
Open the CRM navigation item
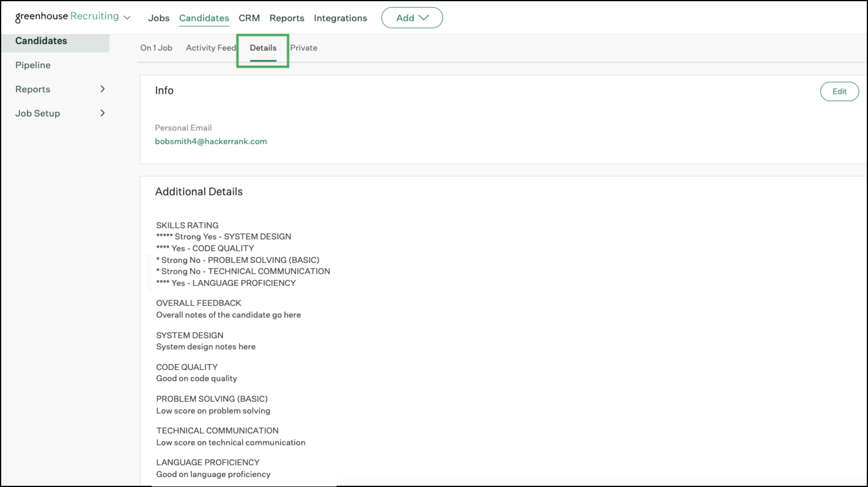click(249, 18)
